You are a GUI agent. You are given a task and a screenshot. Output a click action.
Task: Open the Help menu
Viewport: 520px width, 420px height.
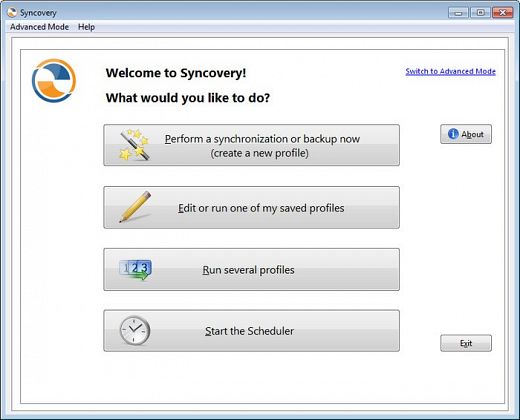tap(86, 27)
